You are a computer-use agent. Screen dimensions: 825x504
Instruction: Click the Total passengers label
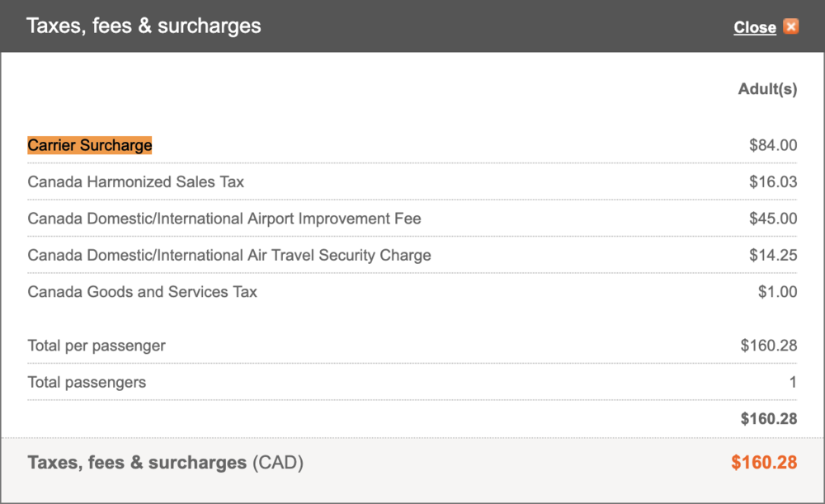pos(87,382)
